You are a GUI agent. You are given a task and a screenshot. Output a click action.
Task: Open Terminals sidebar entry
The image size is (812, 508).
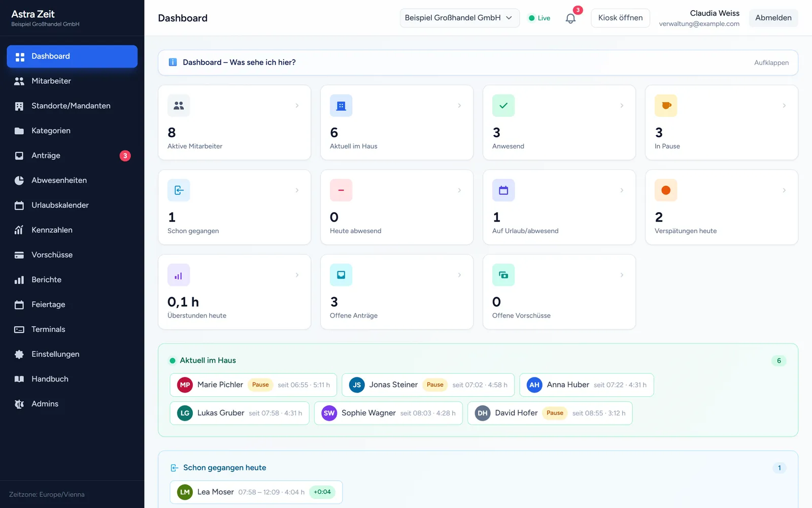pyautogui.click(x=72, y=330)
